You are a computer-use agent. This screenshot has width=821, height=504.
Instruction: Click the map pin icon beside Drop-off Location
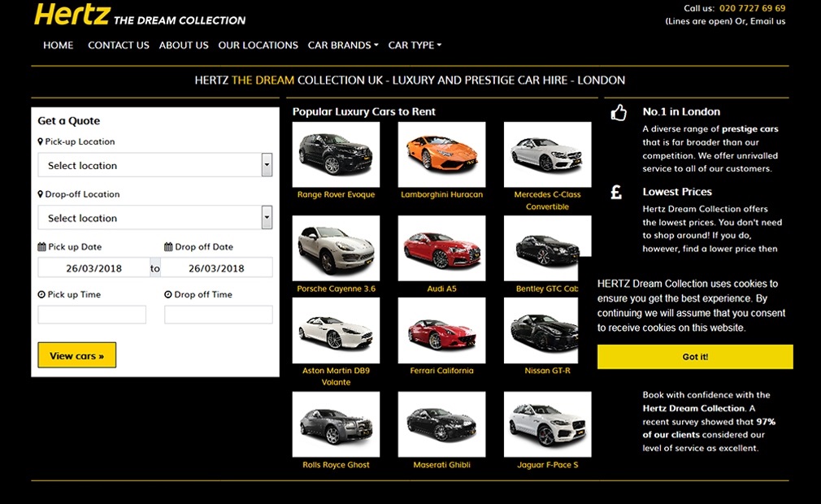tap(41, 194)
